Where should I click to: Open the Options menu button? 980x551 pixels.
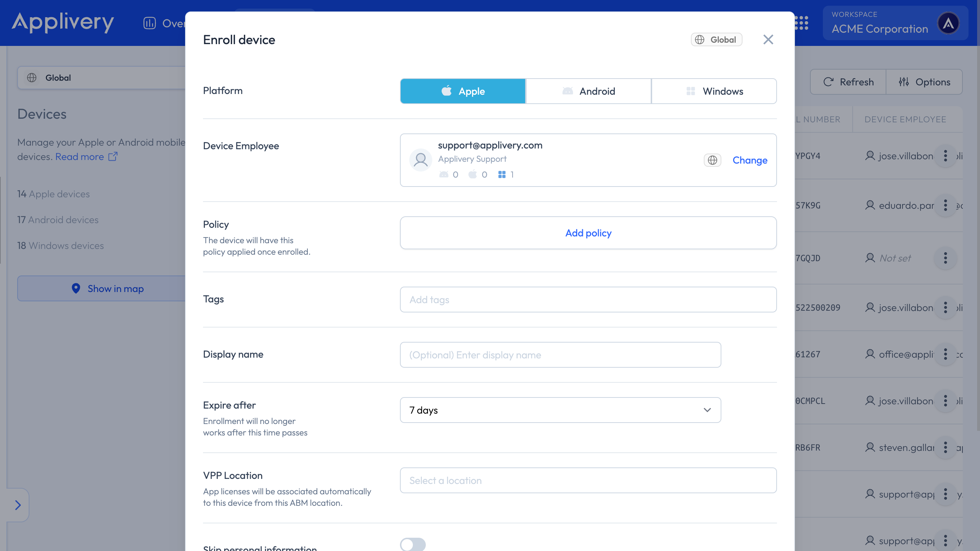[924, 82]
